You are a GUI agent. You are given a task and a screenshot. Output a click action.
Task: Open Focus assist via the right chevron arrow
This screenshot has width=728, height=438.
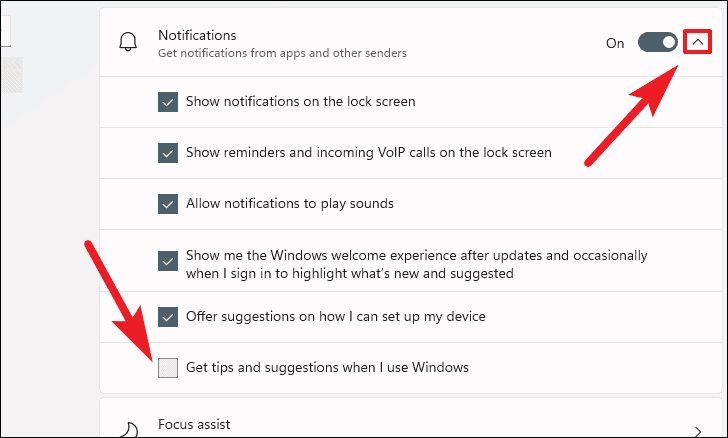coord(697,431)
